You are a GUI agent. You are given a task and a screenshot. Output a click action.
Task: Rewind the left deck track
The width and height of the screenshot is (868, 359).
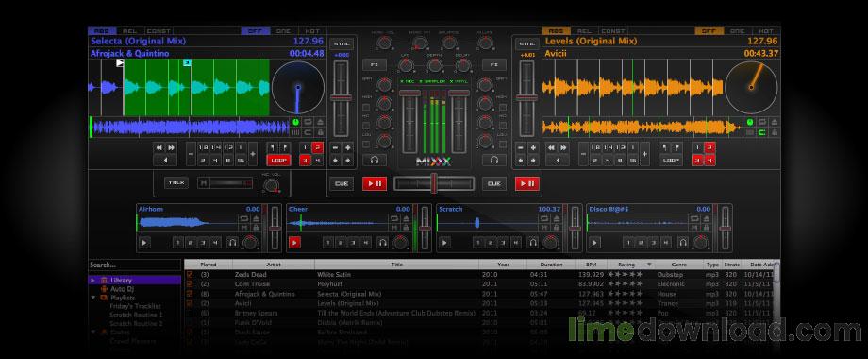point(159,147)
